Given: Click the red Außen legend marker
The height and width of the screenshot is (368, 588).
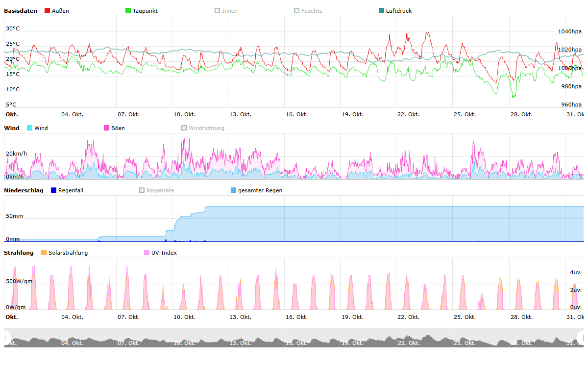Looking at the screenshot, I should (x=48, y=11).
